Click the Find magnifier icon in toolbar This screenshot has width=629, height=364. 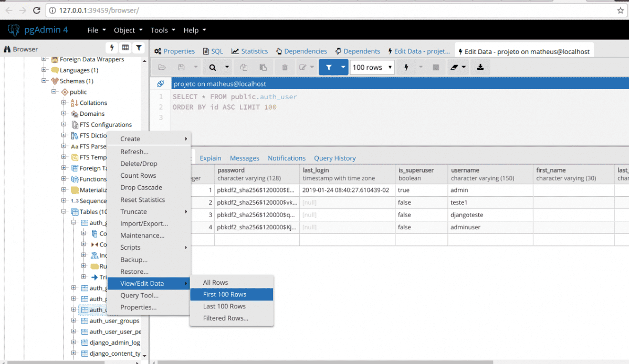click(213, 67)
